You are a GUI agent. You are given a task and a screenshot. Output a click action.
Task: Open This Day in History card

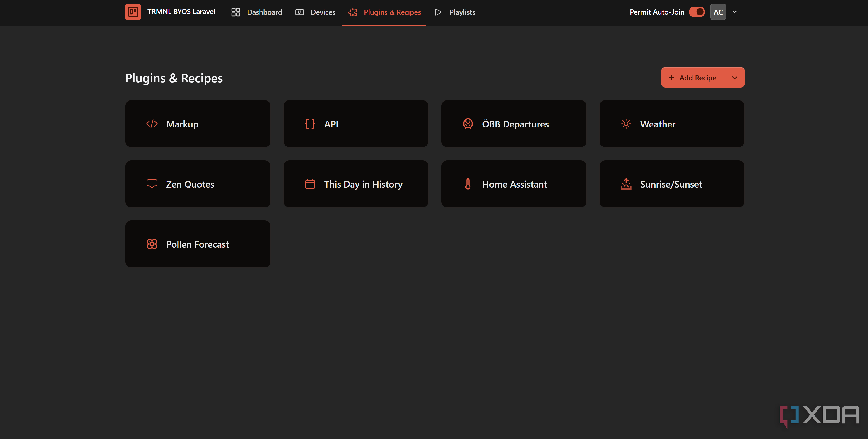point(356,184)
